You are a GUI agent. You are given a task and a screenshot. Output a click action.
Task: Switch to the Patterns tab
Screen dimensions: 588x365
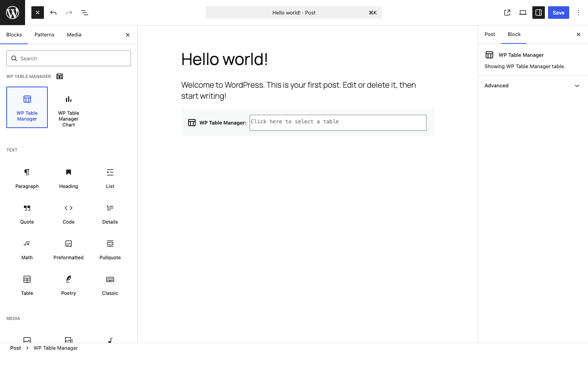tap(44, 35)
